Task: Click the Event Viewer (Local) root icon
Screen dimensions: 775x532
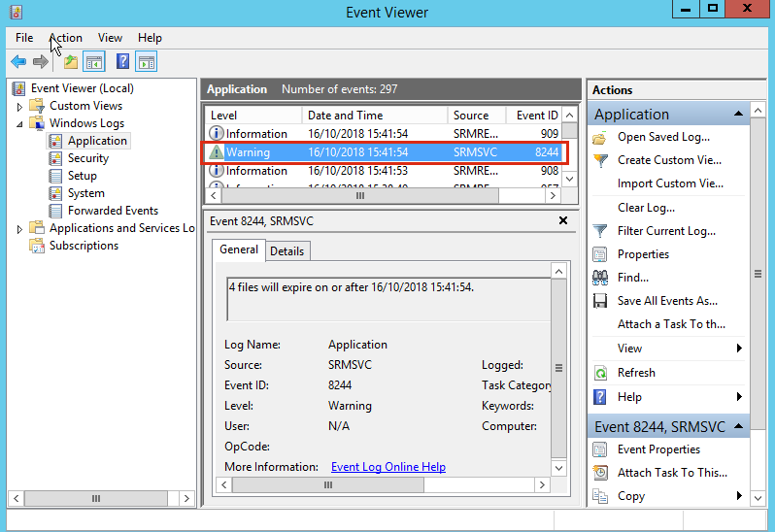Action: coord(18,88)
